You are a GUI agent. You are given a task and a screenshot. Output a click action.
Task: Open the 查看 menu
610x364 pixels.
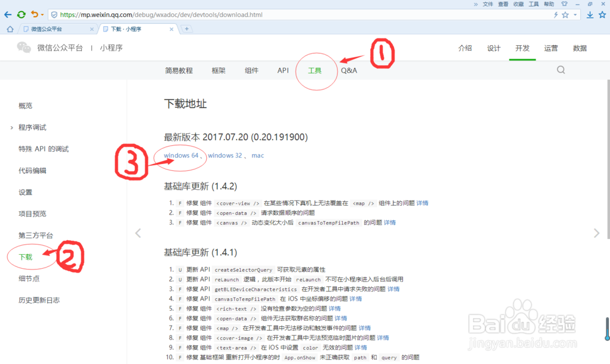click(503, 4)
